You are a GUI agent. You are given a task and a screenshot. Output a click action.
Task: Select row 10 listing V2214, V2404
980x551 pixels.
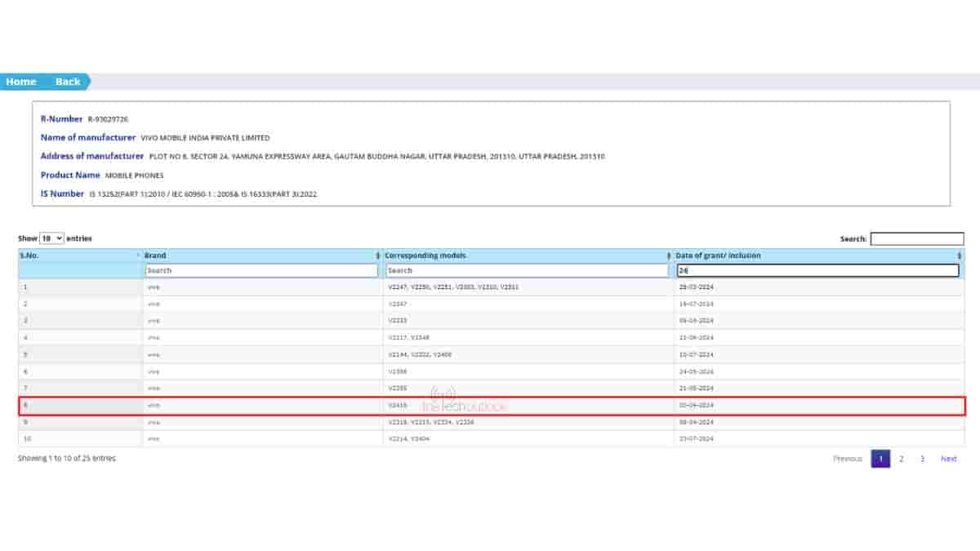(x=490, y=439)
